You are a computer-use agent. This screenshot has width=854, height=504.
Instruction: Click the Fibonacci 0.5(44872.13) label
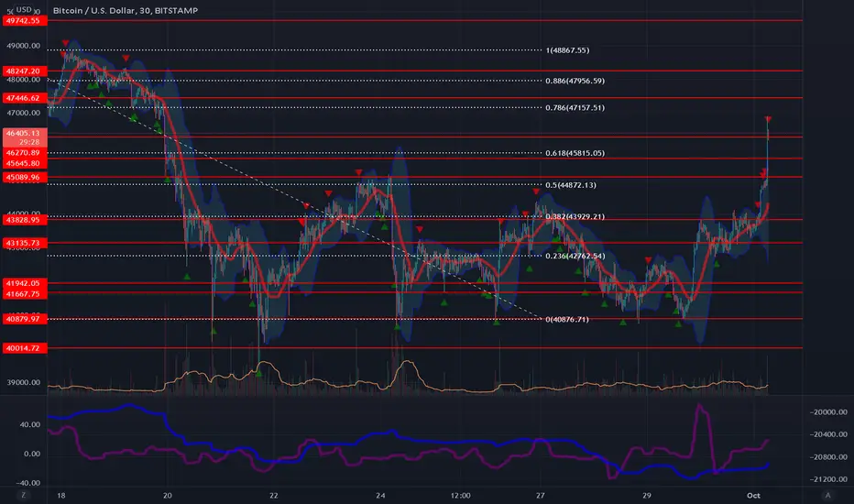click(571, 185)
